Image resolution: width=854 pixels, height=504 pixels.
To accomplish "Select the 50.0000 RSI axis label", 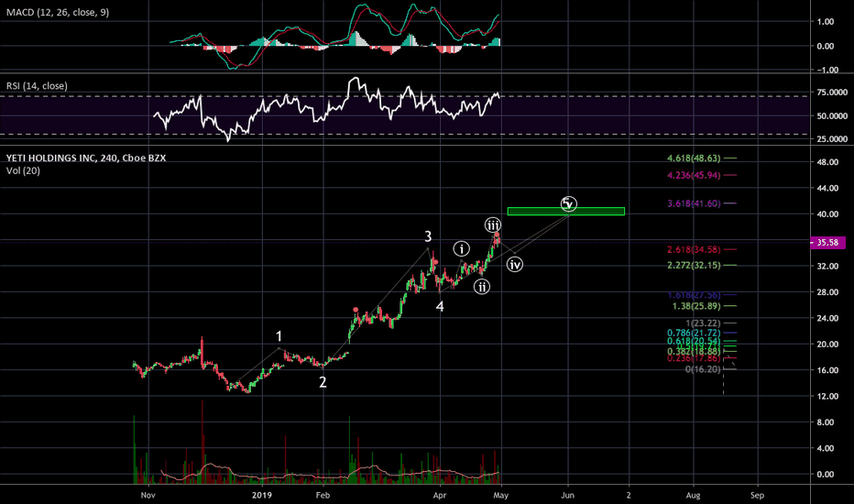I will coord(832,116).
